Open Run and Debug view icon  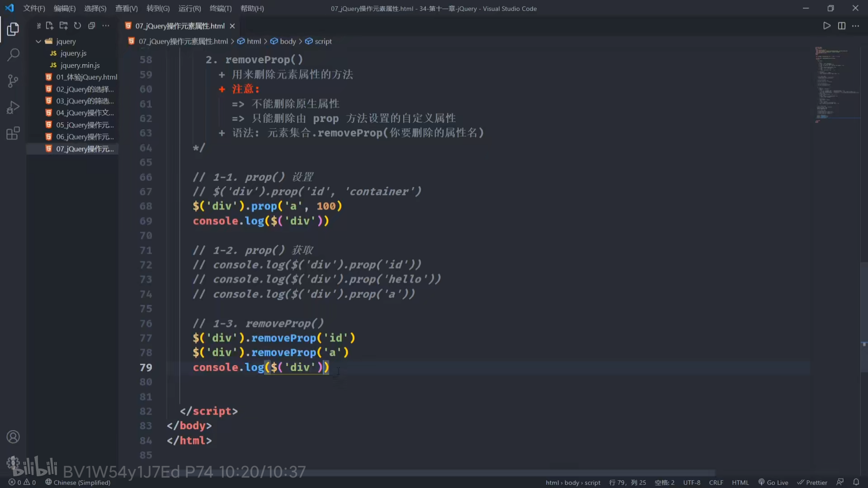13,108
